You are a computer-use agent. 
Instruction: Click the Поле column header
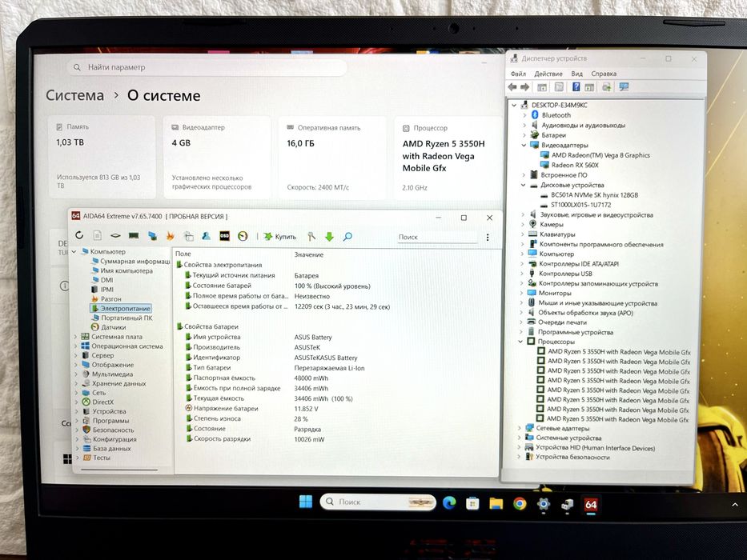tap(183, 254)
